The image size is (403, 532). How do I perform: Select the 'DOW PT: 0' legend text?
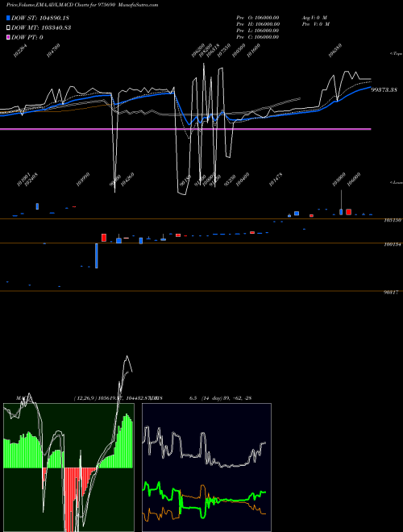tap(27, 37)
